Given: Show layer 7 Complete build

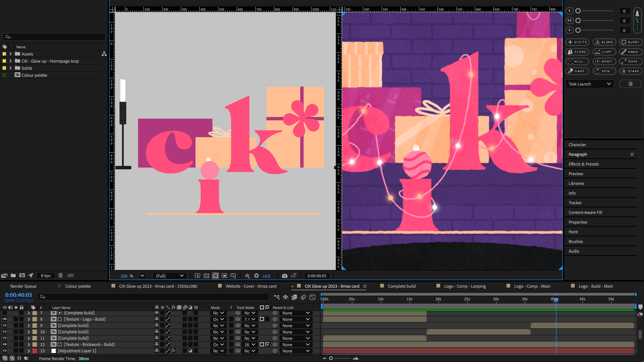Looking at the screenshot, I should 5,313.
